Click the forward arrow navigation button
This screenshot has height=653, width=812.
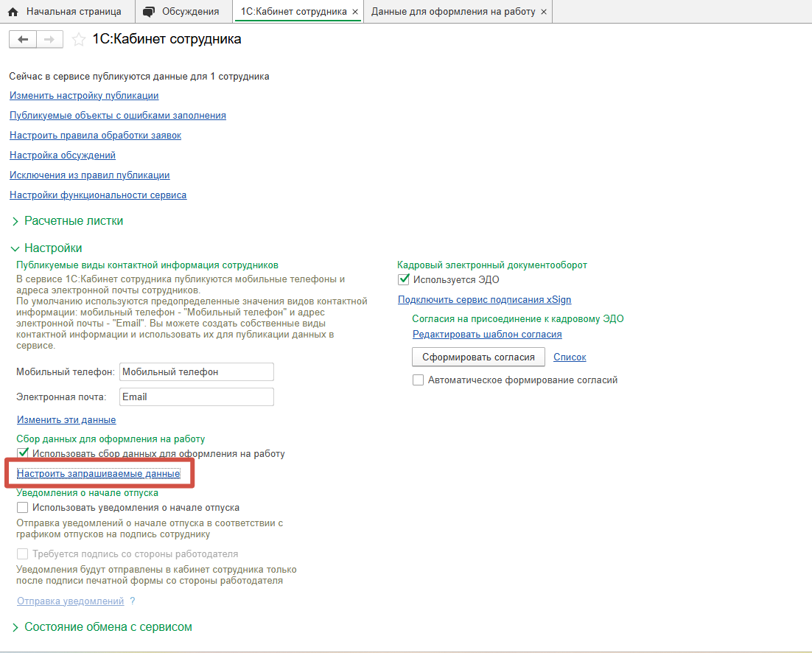tap(49, 40)
